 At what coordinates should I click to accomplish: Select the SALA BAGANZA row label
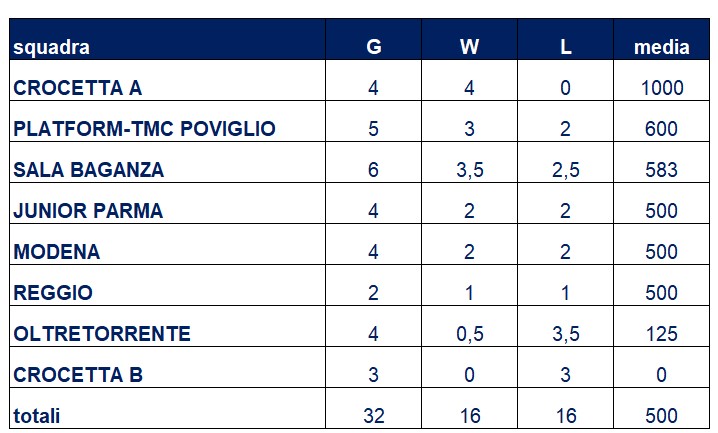click(88, 170)
